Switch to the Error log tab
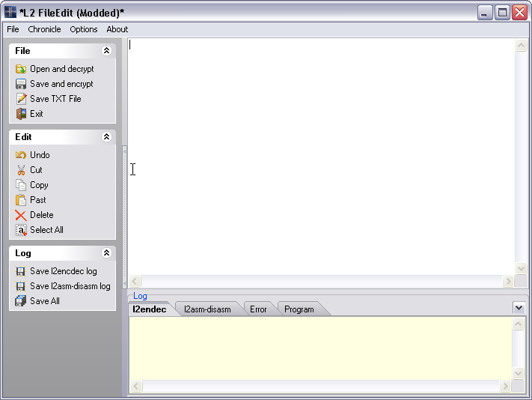 258,309
